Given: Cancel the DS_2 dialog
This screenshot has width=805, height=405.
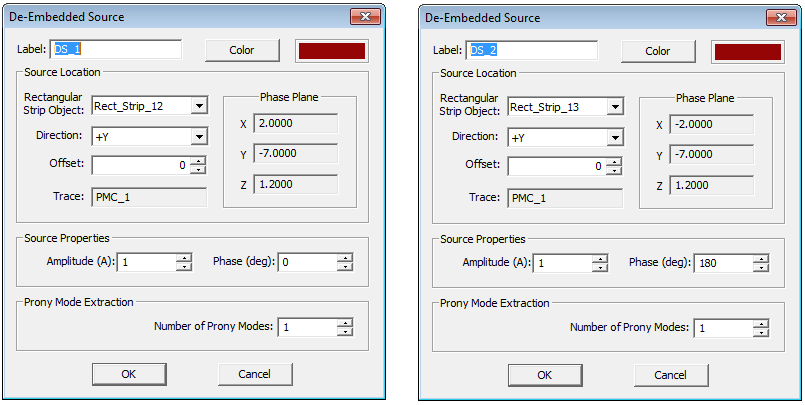Looking at the screenshot, I should [671, 375].
